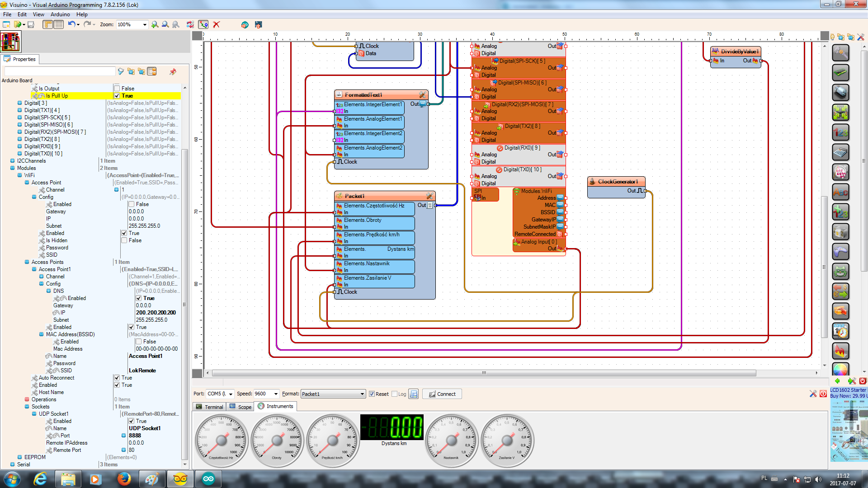Open the Edit menu
The image size is (868, 488).
coord(22,14)
